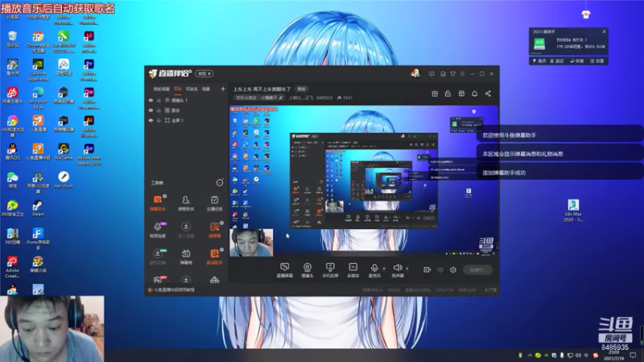
Task: Hide the 摄像头 1 source layer
Action: [x=151, y=100]
